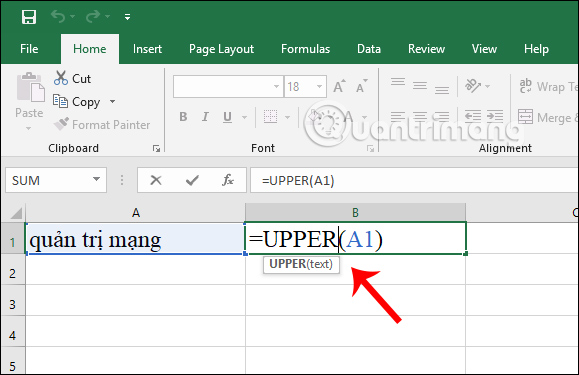Screen dimensions: 579x375
Task: Open the Font dialog launcher
Action: pyautogui.click(x=370, y=148)
